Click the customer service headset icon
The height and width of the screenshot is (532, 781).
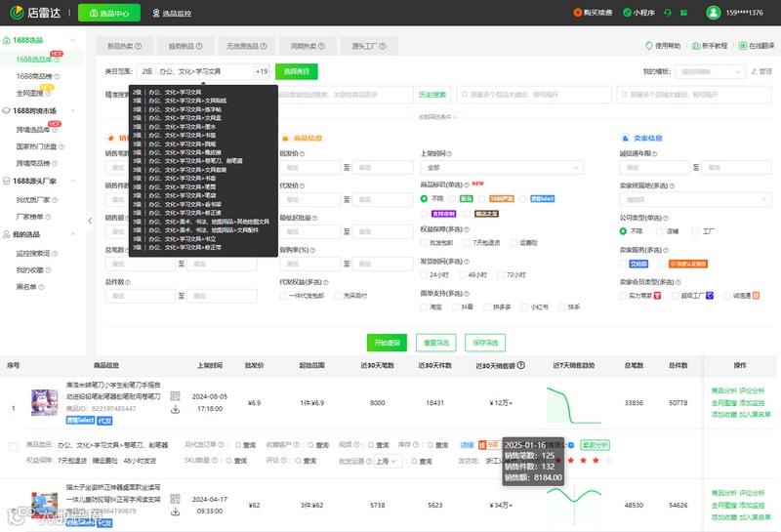point(668,13)
